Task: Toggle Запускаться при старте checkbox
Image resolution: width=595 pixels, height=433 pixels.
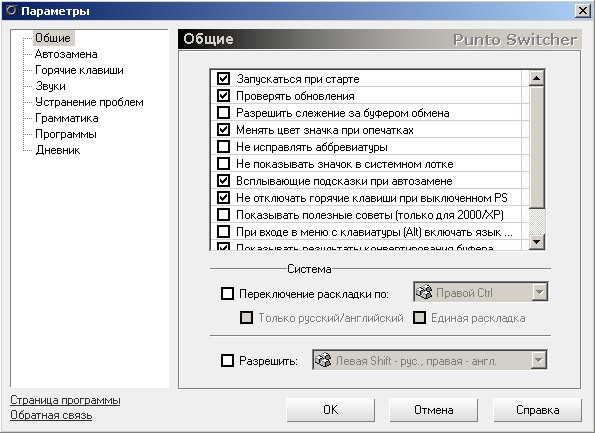Action: (x=224, y=79)
